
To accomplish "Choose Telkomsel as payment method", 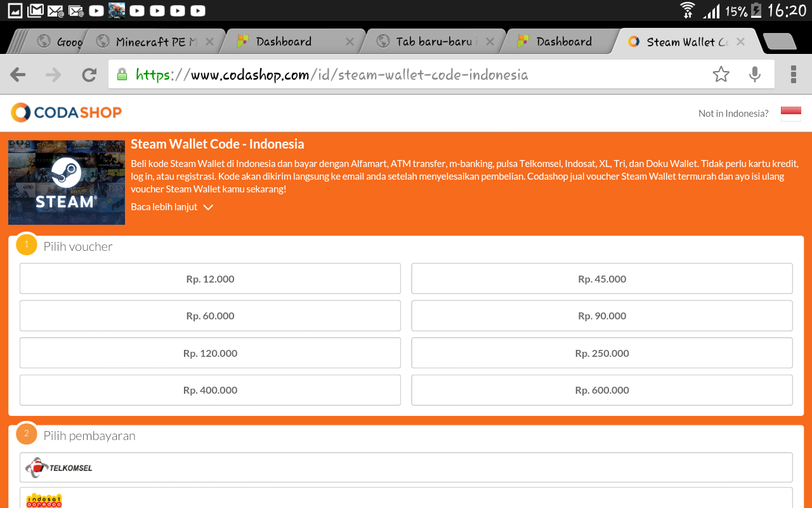I will tap(406, 467).
